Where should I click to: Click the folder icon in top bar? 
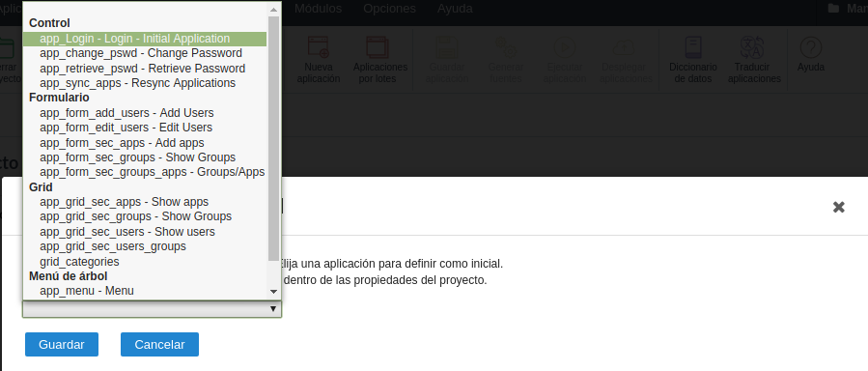point(832,9)
